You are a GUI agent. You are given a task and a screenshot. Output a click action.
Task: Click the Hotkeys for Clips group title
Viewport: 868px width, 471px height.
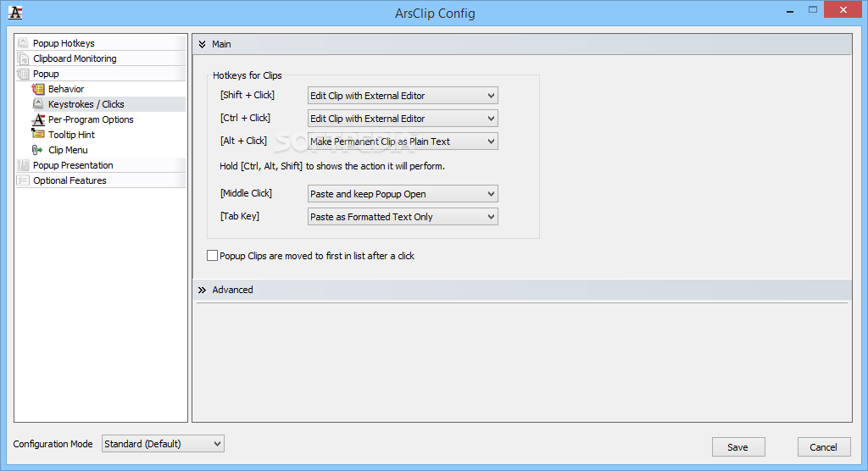coord(248,75)
